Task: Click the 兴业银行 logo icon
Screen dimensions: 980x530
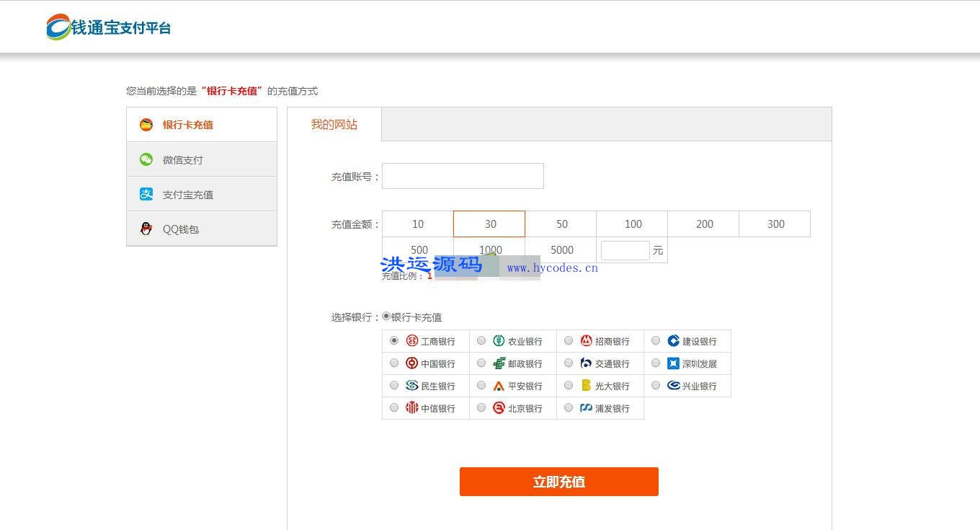Action: (673, 385)
